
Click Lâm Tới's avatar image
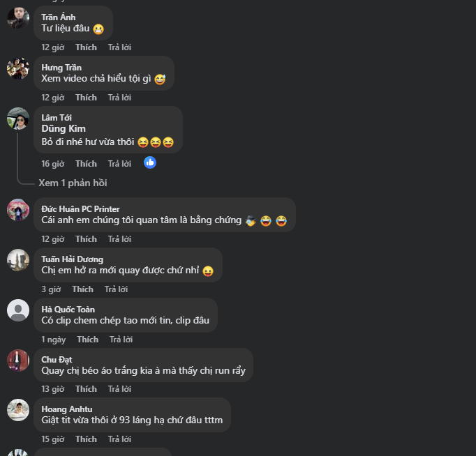18,119
